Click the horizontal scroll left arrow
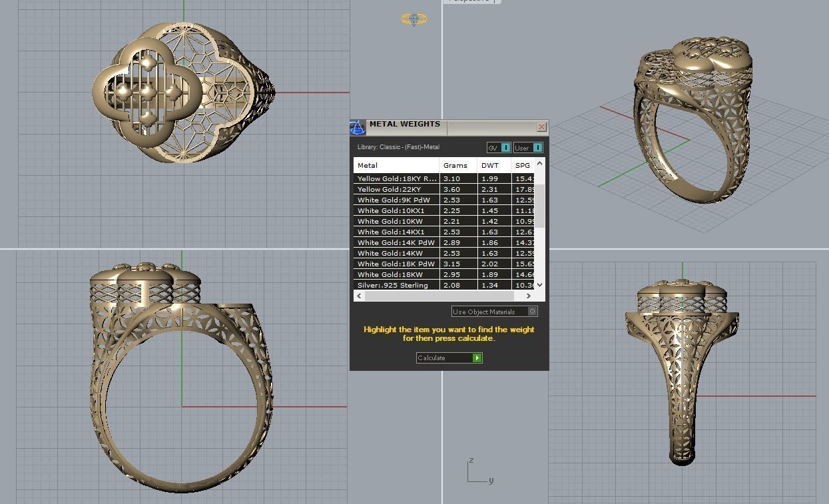The width and height of the screenshot is (829, 504). pos(360,296)
